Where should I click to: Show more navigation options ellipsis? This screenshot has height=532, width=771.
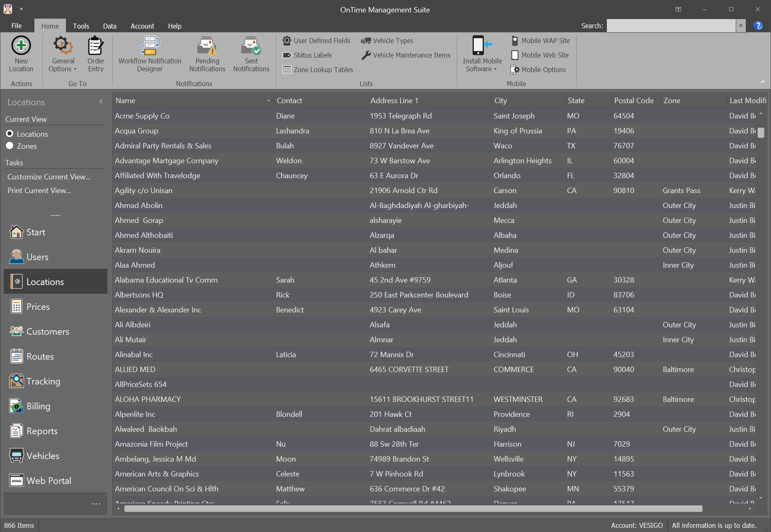(x=96, y=504)
